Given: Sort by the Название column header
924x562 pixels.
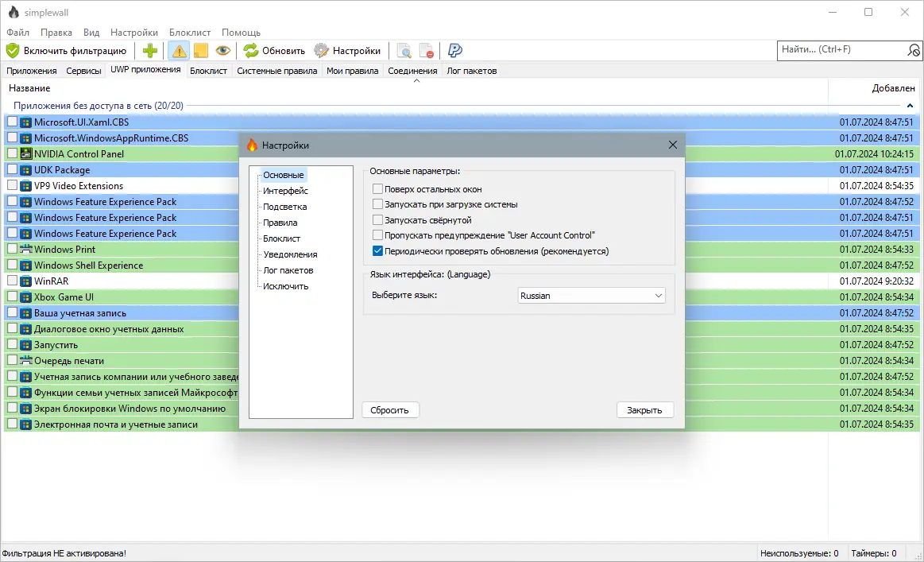Looking at the screenshot, I should click(29, 88).
